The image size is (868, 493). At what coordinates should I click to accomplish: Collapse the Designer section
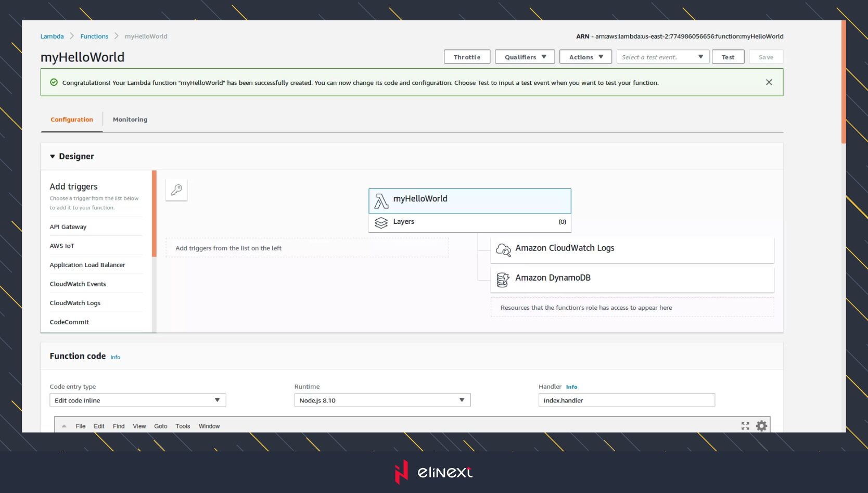(x=53, y=157)
